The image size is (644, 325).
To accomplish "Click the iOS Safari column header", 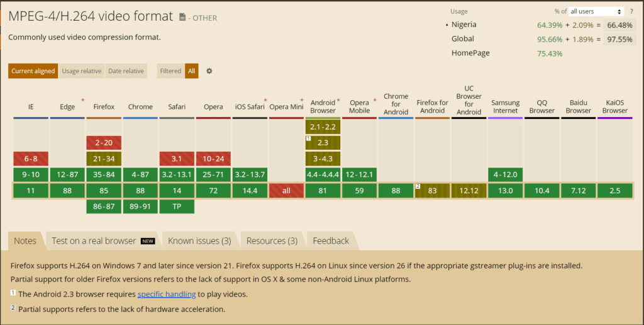I will [250, 107].
